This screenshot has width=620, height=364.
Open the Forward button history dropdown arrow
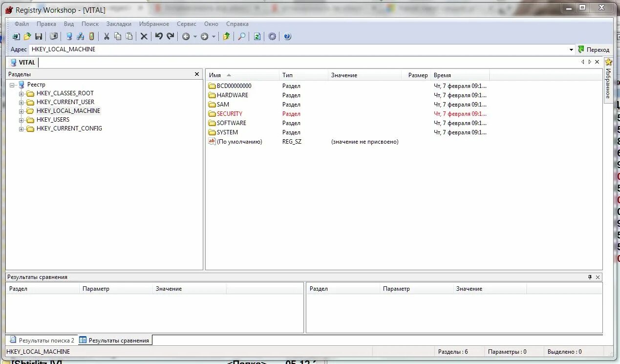pos(214,37)
